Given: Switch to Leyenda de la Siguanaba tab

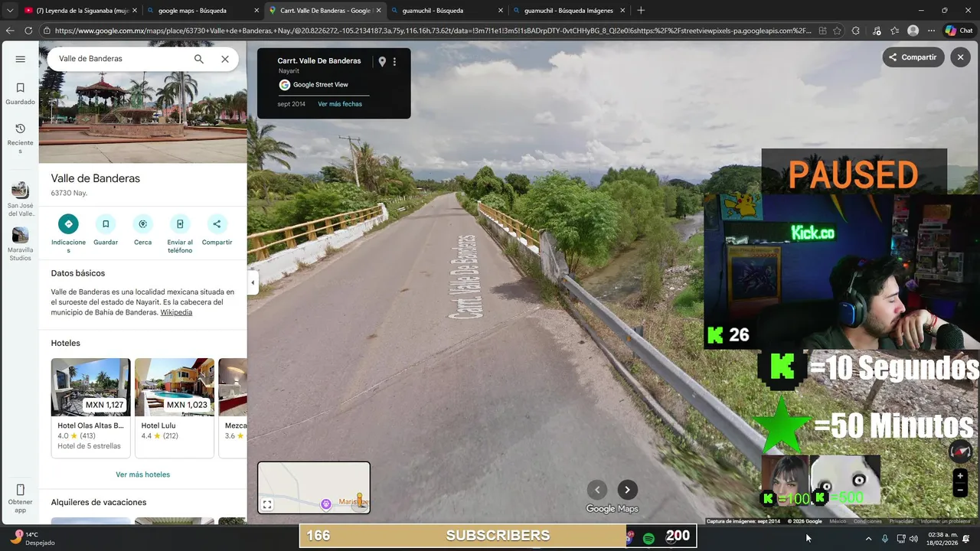Looking at the screenshot, I should tap(80, 11).
